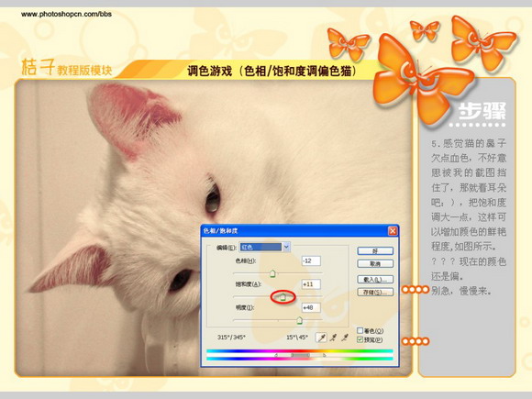The image size is (532, 399).
Task: Click the gray range bar between color strips
Action: pyautogui.click(x=300, y=355)
